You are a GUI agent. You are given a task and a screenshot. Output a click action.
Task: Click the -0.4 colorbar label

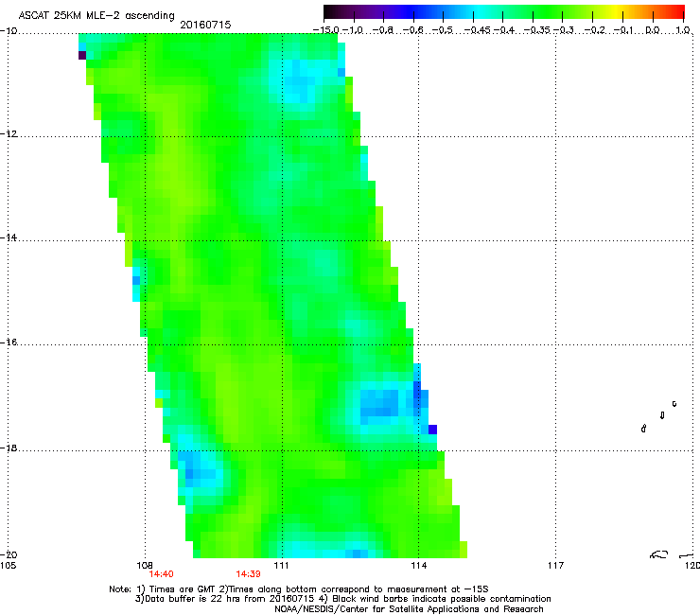504,30
